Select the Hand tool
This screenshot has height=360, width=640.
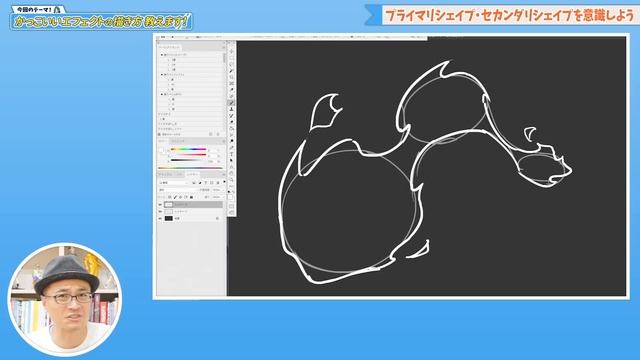pos(231,173)
